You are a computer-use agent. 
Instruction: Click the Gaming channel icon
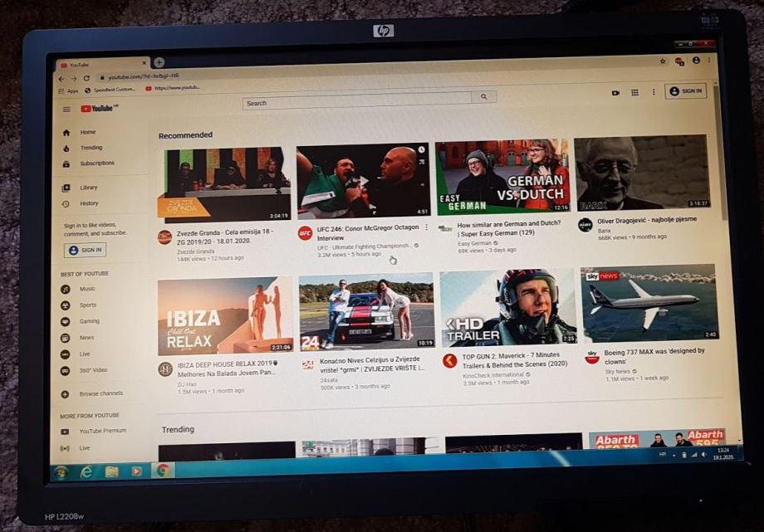(x=66, y=321)
